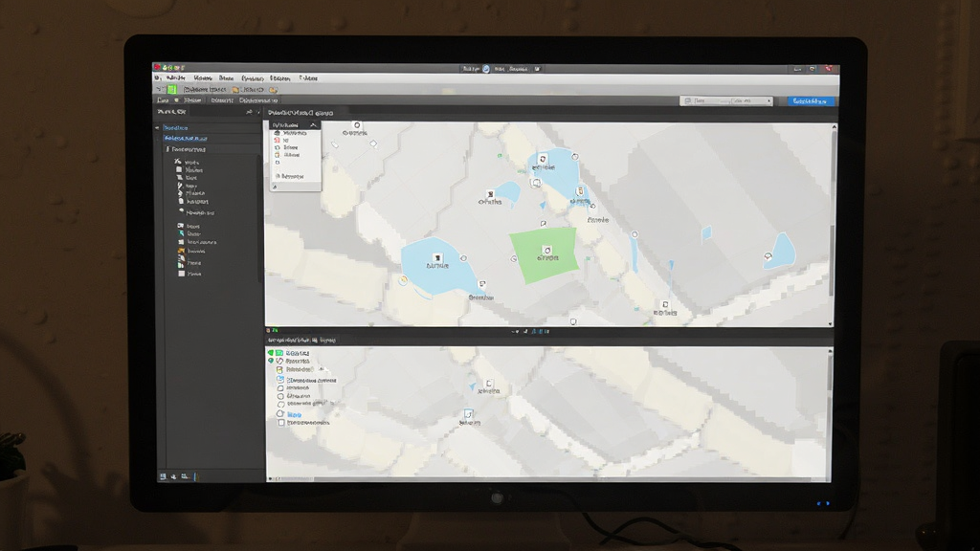
Task: Toggle the yellow checkbox in the lower list
Action: click(280, 370)
